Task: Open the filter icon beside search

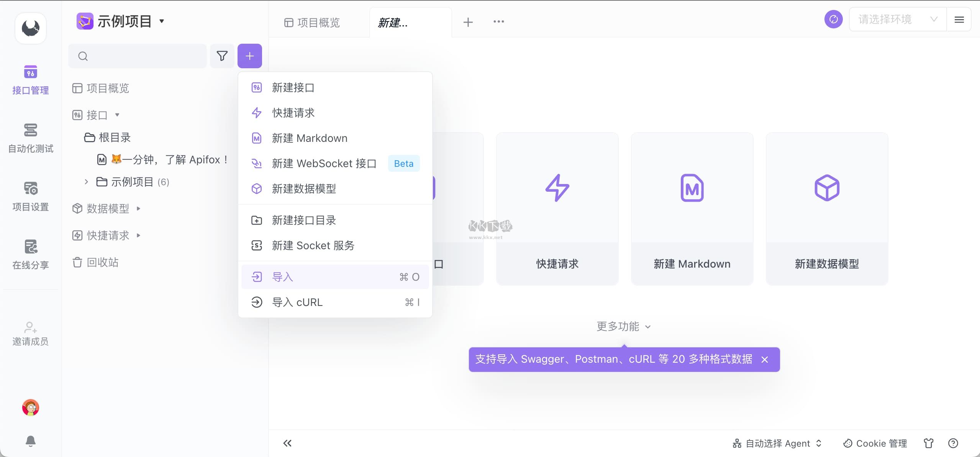Action: coord(222,56)
